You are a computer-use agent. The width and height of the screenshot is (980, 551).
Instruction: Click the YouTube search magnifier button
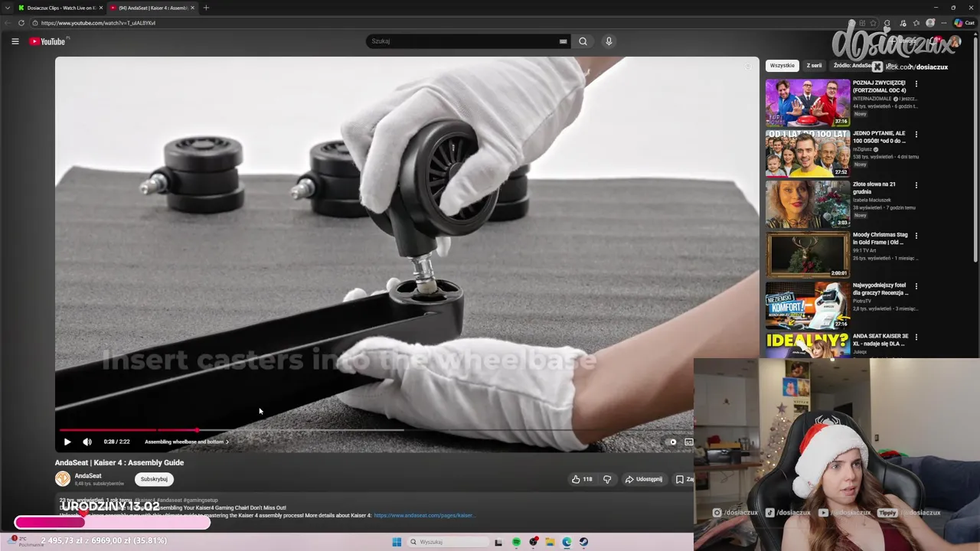tap(583, 41)
